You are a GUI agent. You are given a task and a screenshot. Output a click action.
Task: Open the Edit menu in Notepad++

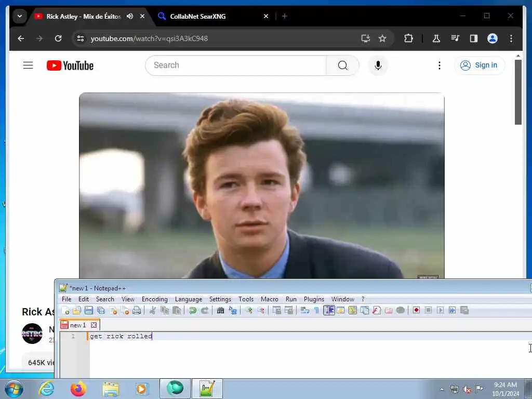84,299
